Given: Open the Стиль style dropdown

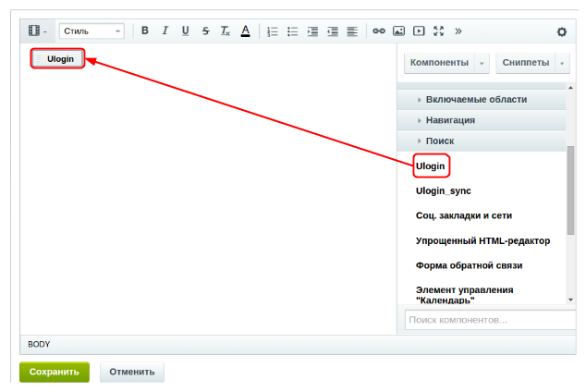Looking at the screenshot, I should pyautogui.click(x=92, y=31).
